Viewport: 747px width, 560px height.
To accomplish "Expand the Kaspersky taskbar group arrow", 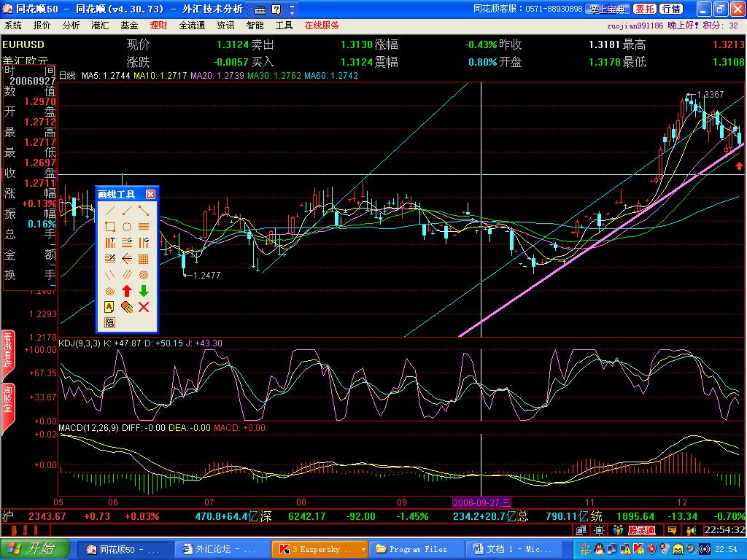I will [363, 550].
